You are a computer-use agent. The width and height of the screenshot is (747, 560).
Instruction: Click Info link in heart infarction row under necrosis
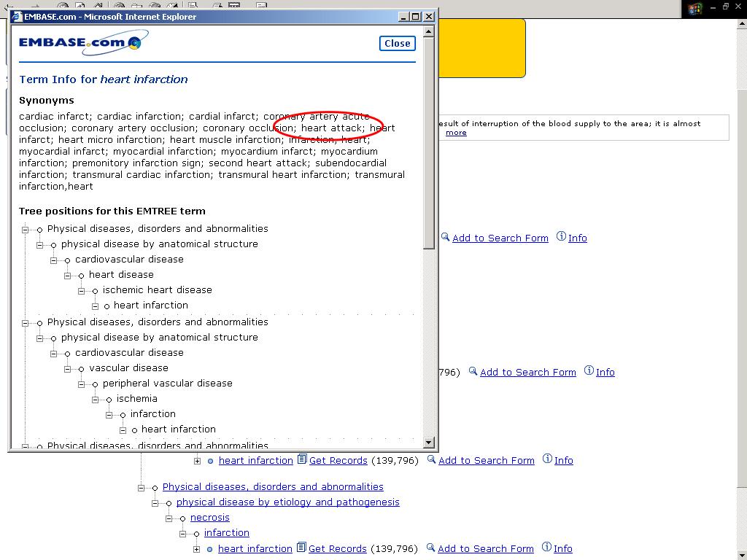pyautogui.click(x=562, y=548)
